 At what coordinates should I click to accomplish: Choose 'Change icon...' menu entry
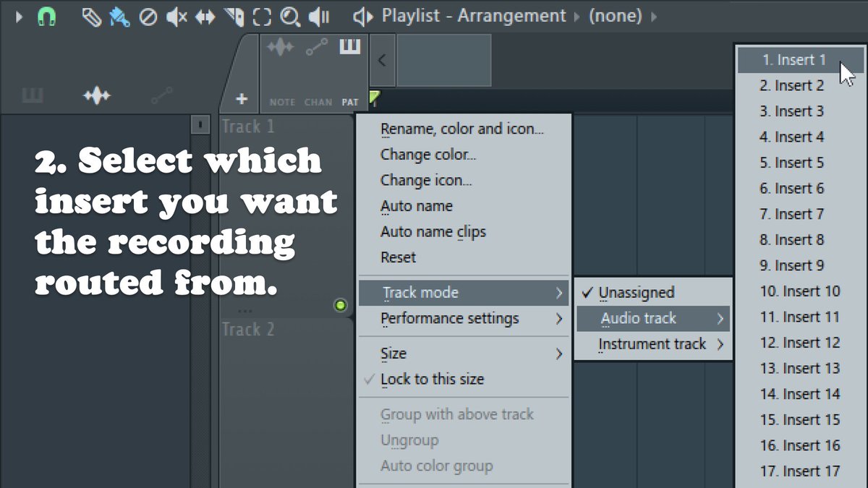point(426,180)
